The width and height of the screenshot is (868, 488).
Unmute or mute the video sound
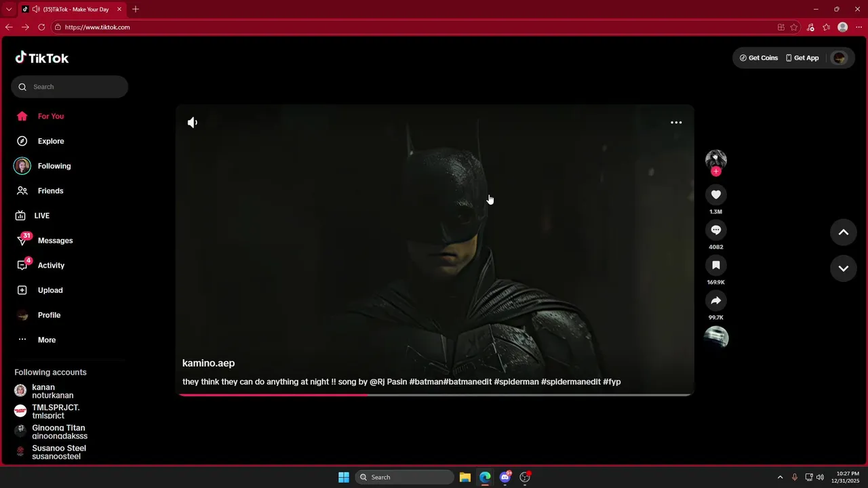(193, 123)
